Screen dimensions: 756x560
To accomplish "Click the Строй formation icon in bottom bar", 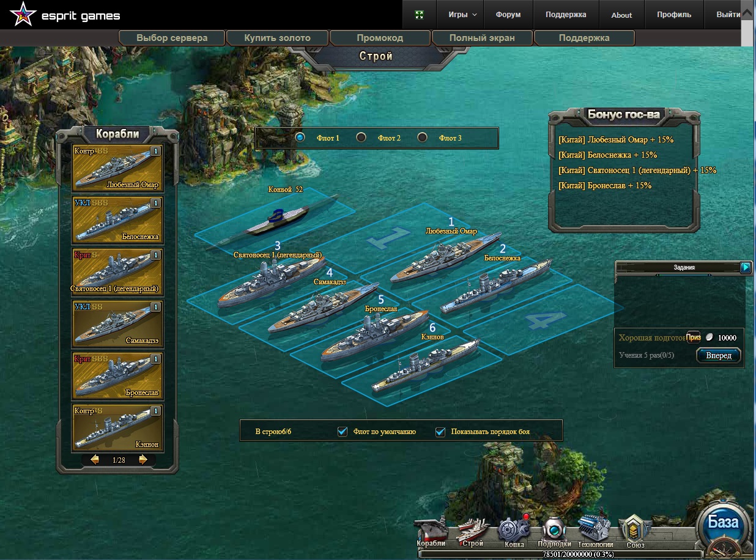I will click(x=473, y=529).
